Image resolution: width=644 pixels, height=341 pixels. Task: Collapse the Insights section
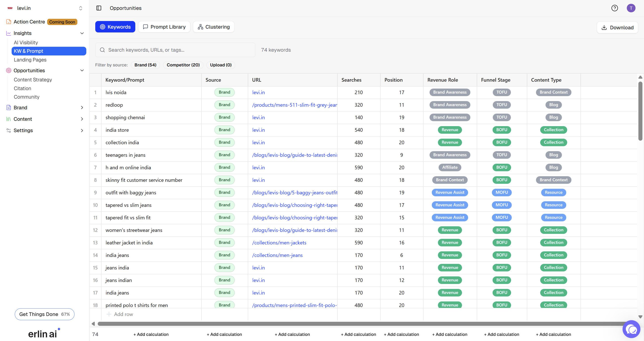coord(82,33)
